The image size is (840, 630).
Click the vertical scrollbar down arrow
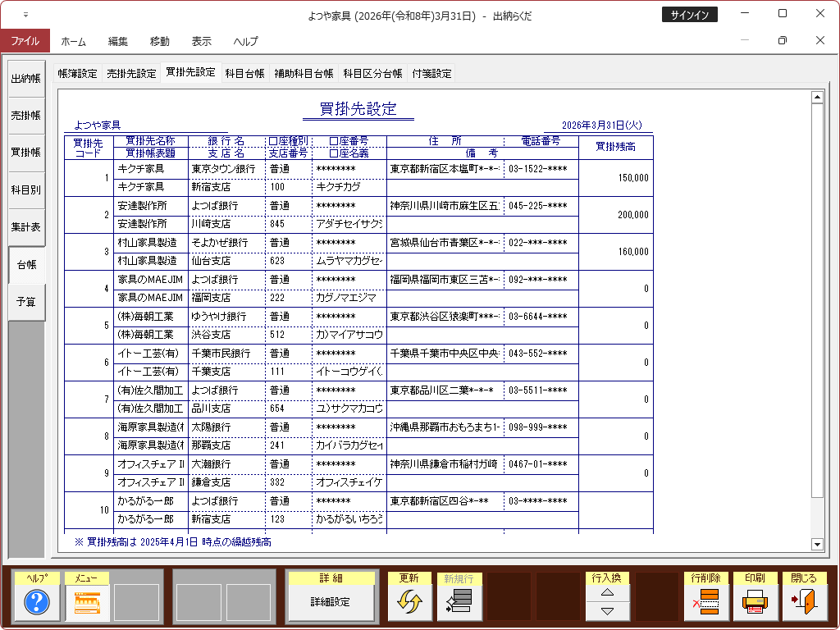click(817, 544)
